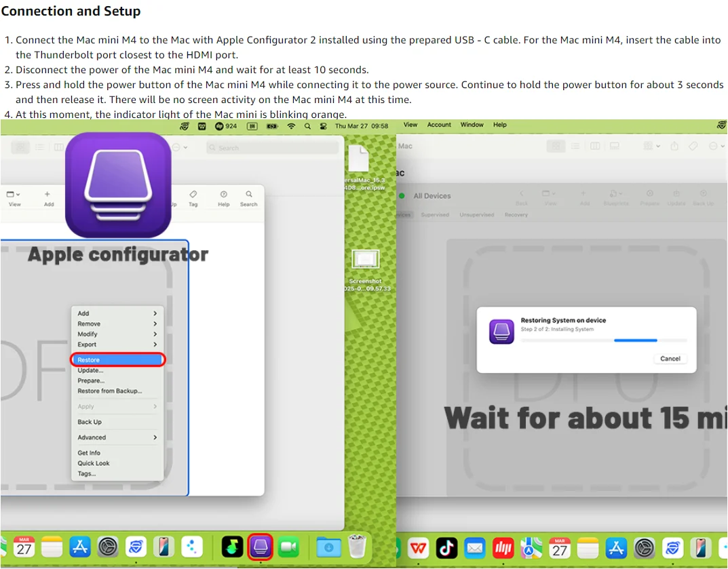728x569 pixels.
Task: Open the Window menu in the menu bar
Action: click(472, 125)
